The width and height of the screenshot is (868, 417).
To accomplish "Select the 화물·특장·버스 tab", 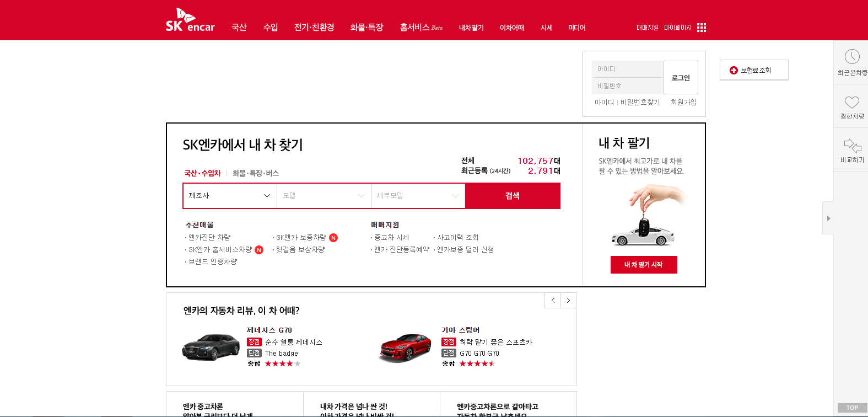I will tap(256, 173).
